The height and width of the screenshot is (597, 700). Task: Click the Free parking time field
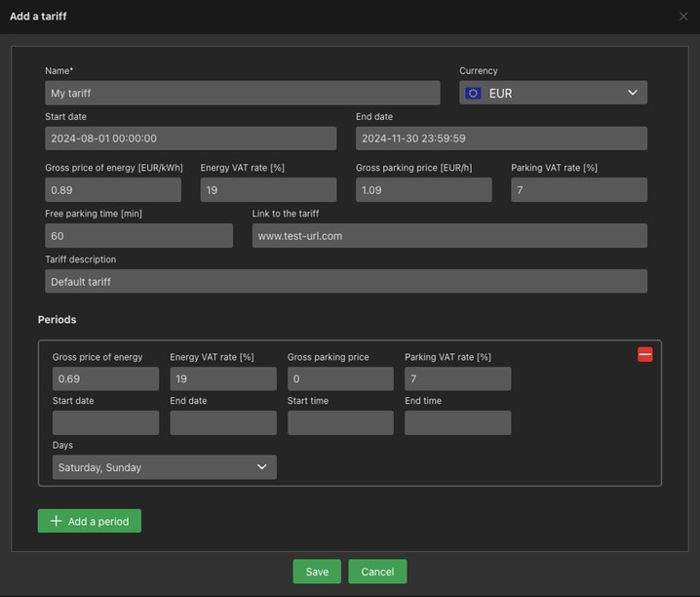pos(138,236)
